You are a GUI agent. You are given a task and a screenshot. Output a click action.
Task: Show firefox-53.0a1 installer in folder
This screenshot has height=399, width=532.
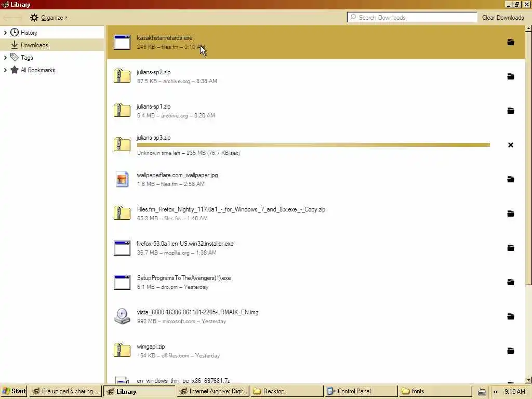510,248
